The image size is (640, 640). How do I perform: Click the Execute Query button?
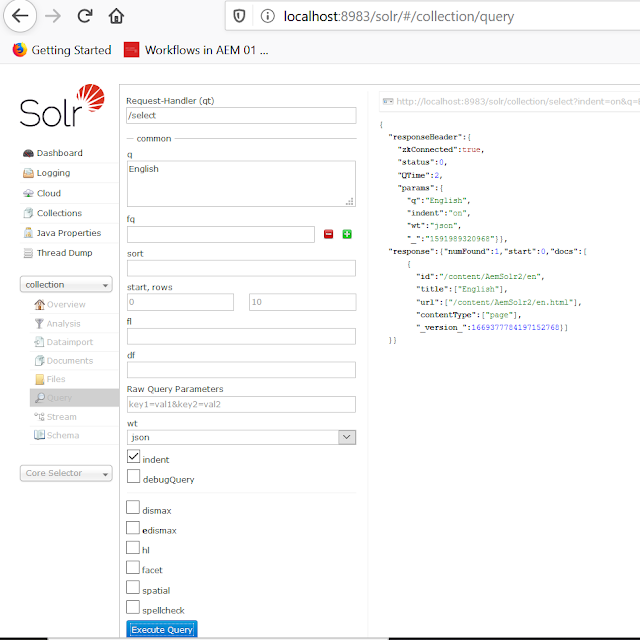(162, 629)
